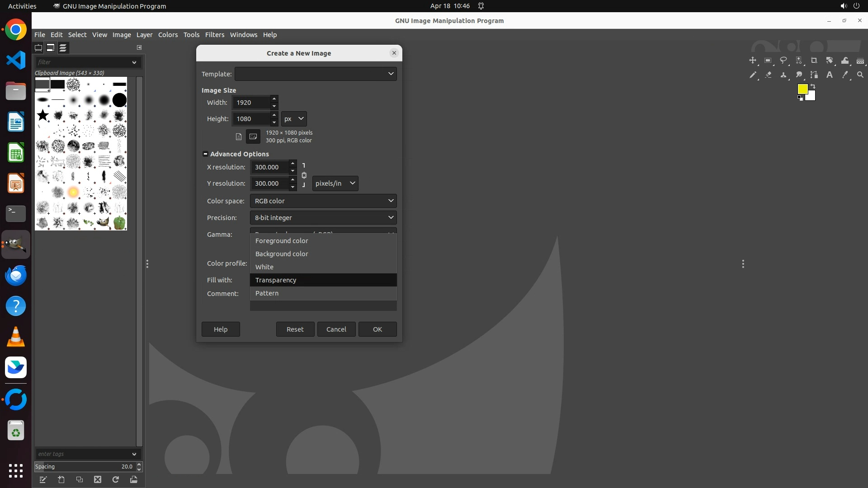868x488 pixels.
Task: Click the Clone stamp tool
Action: (x=783, y=75)
